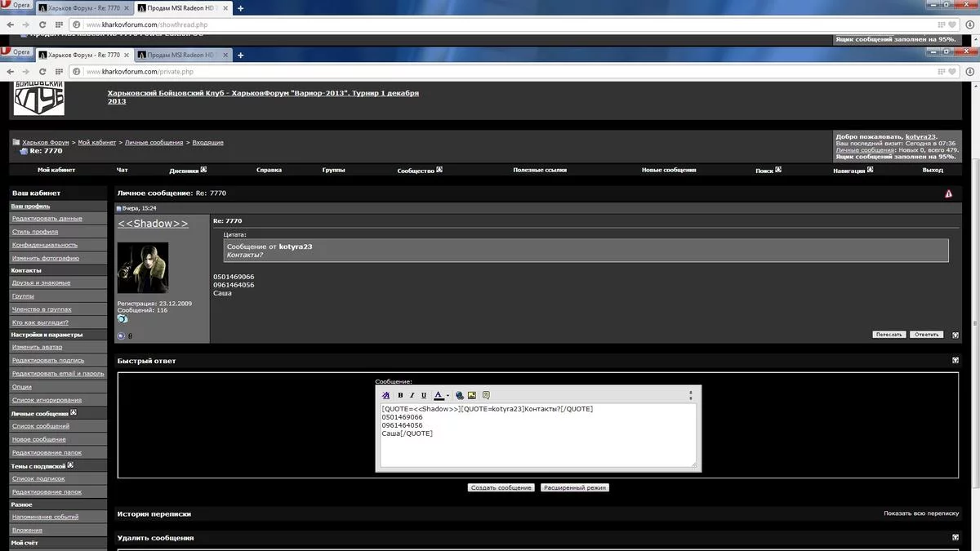Screen dimensions: 980x551
Task: Open new tab with plus, front window
Action: [x=240, y=55]
